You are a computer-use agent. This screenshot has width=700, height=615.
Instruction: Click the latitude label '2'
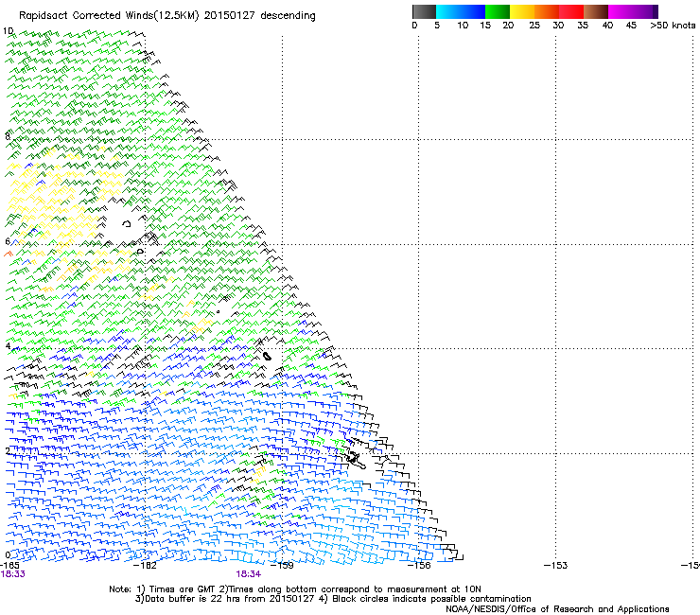(8, 450)
